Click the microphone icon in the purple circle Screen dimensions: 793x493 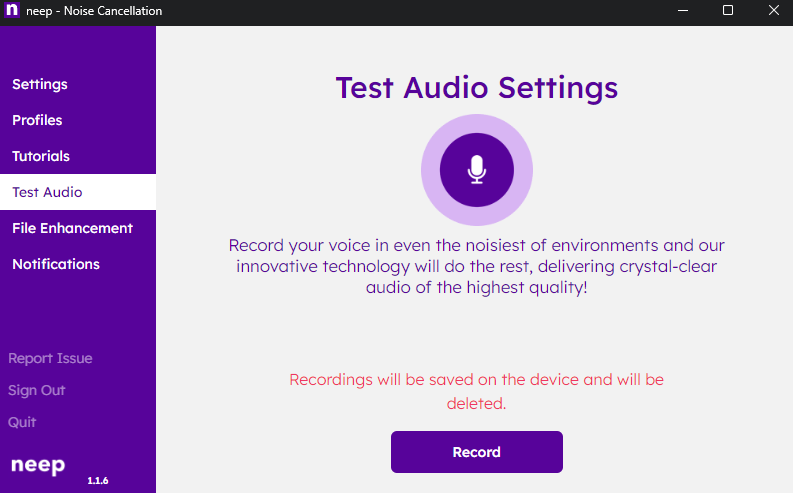tap(476, 170)
